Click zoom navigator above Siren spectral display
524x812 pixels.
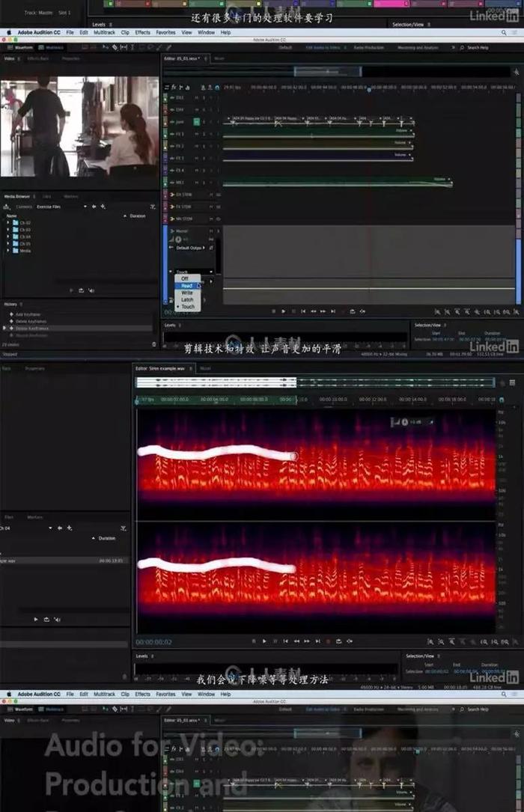coord(315,382)
